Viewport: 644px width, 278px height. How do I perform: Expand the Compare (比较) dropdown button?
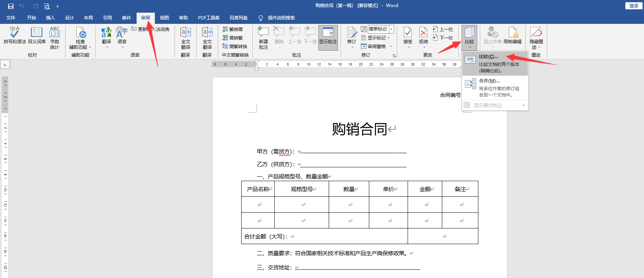[469, 37]
